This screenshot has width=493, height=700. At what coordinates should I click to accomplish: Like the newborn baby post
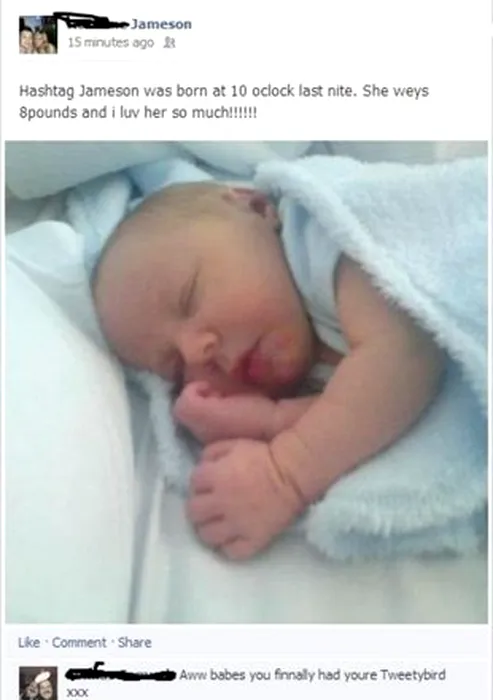[x=29, y=642]
